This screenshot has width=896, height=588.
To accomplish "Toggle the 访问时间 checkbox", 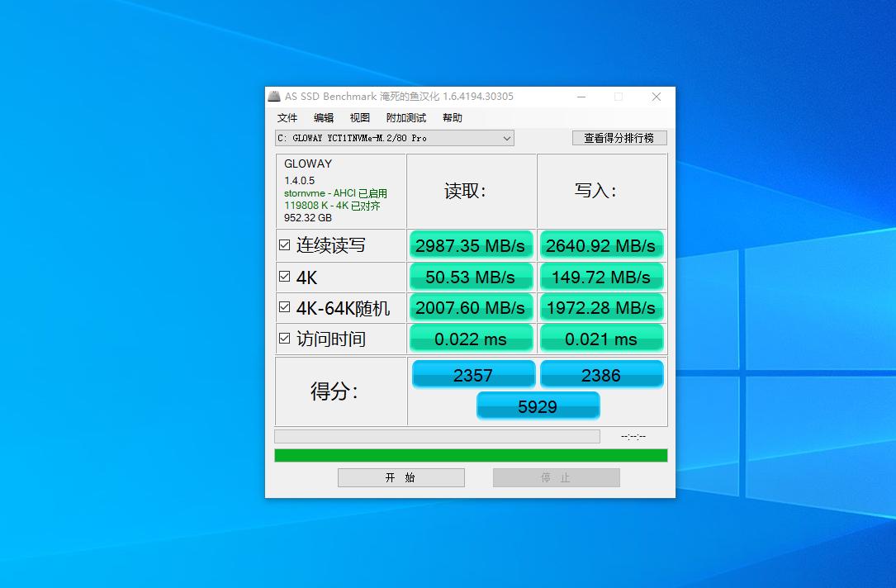I will [284, 335].
